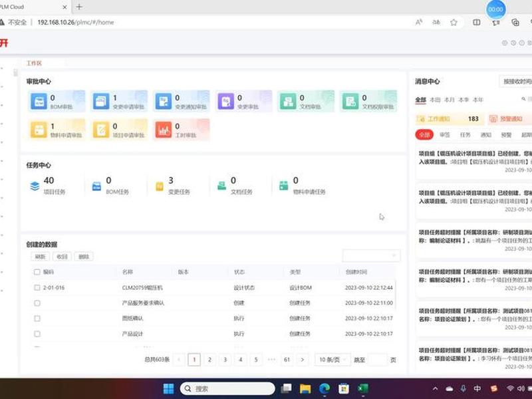Select the 本季 message period tab
Screen dimensions: 532x399
[464, 100]
